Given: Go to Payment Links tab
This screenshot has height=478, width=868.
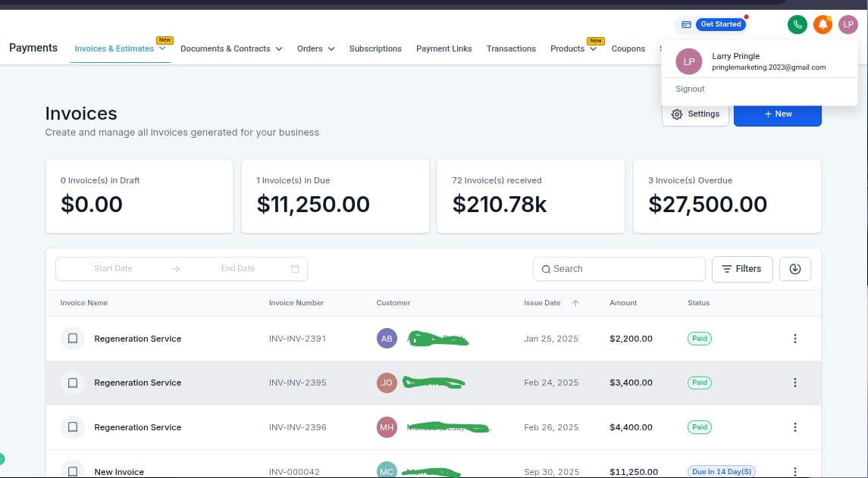Looking at the screenshot, I should (x=444, y=48).
